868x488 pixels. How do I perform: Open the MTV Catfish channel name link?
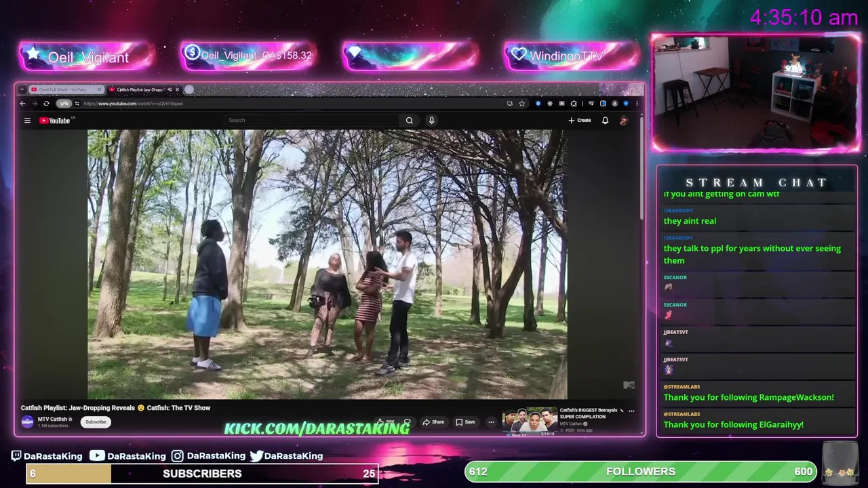coord(53,419)
